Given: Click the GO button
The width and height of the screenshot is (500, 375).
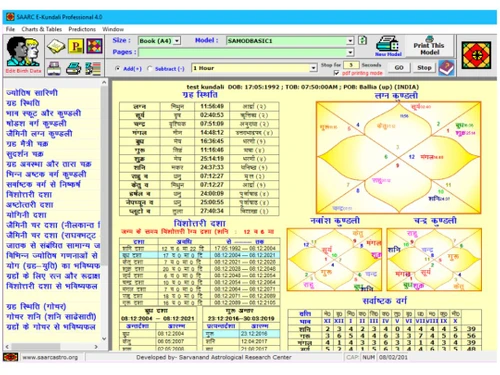Looking at the screenshot, I should click(x=399, y=68).
